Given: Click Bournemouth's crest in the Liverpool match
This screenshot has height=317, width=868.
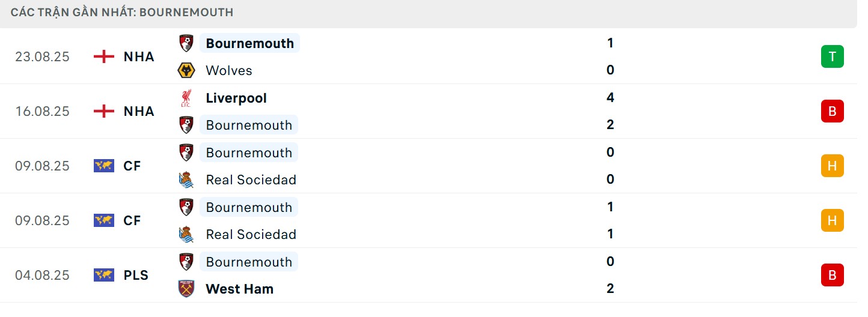Looking at the screenshot, I should pos(186,125).
